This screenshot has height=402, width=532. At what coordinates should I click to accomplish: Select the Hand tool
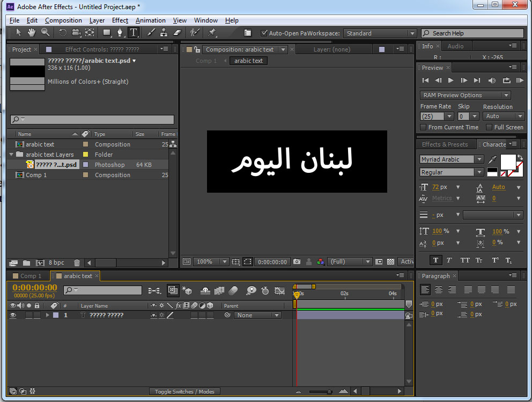click(x=32, y=33)
